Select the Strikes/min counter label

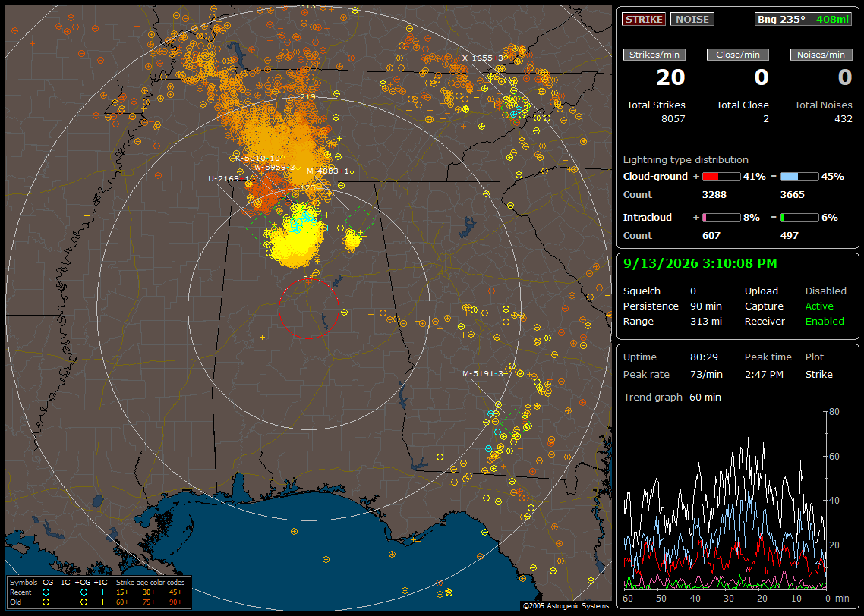pyautogui.click(x=654, y=55)
